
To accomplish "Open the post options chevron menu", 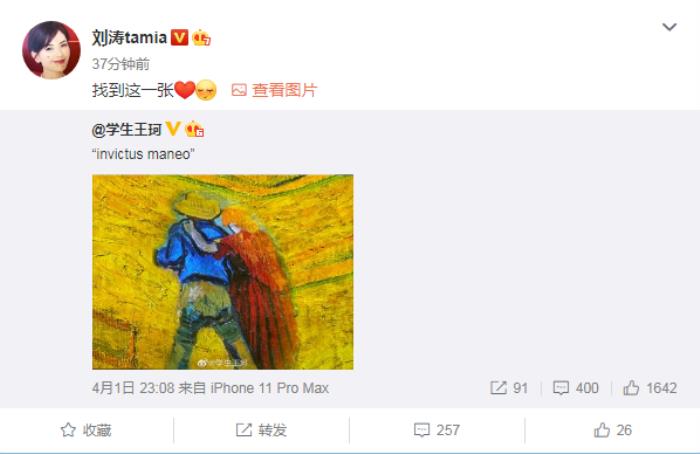I will pyautogui.click(x=669, y=27).
